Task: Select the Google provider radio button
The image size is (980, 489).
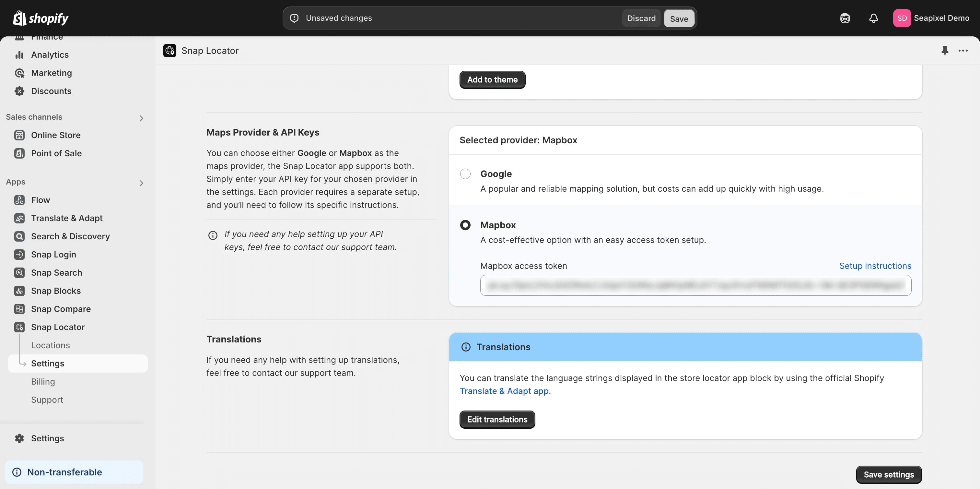Action: click(x=465, y=174)
